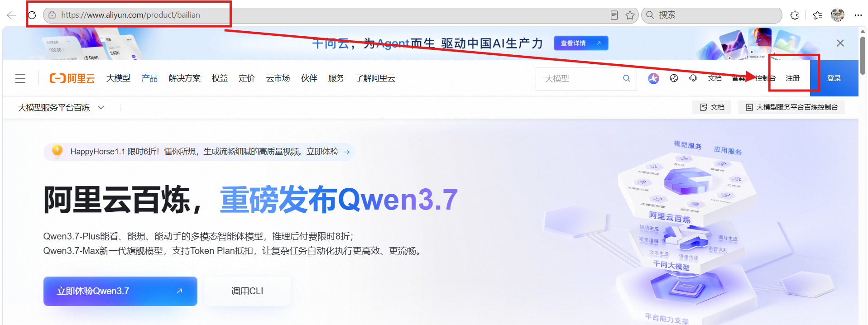Image resolution: width=868 pixels, height=325 pixels.
Task: Click the 立即体验Qwen3.7 button
Action: pos(120,291)
